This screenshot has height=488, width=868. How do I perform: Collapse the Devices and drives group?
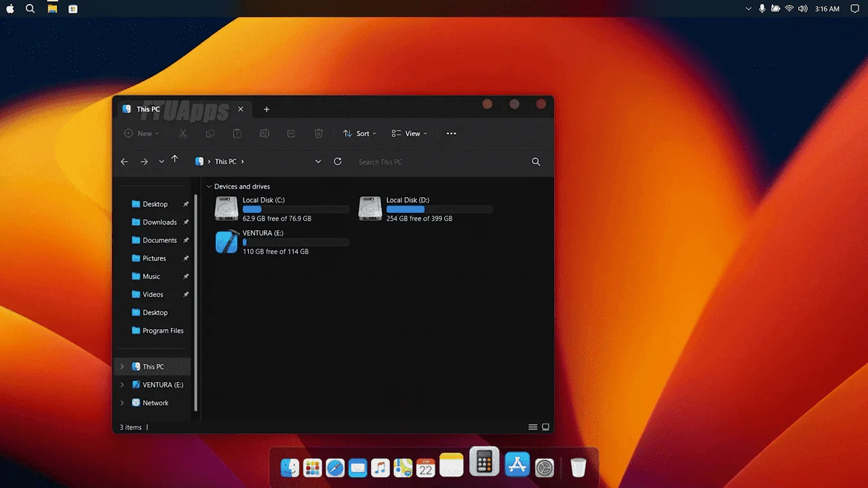click(209, 186)
